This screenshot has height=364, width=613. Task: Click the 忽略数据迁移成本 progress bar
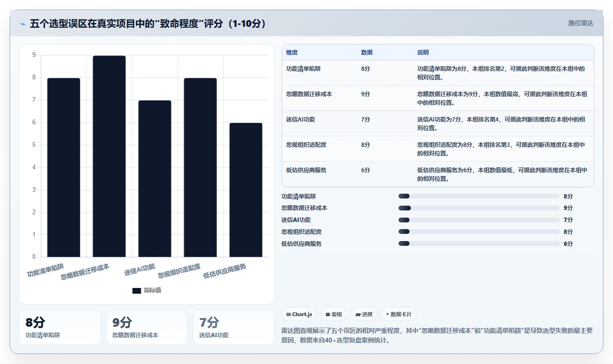click(479, 208)
